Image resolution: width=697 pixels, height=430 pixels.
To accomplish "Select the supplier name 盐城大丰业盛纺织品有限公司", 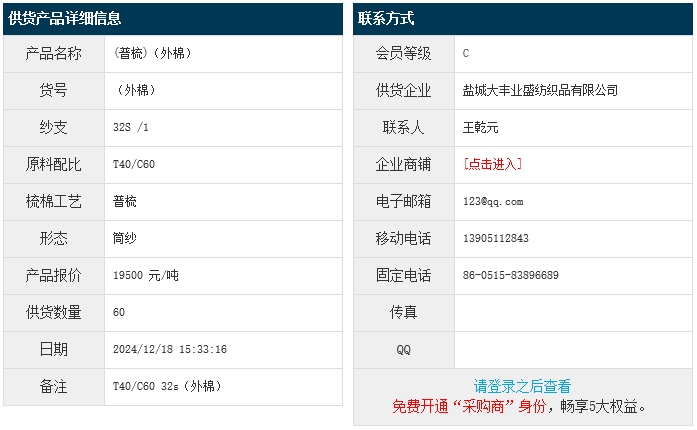I will (540, 90).
